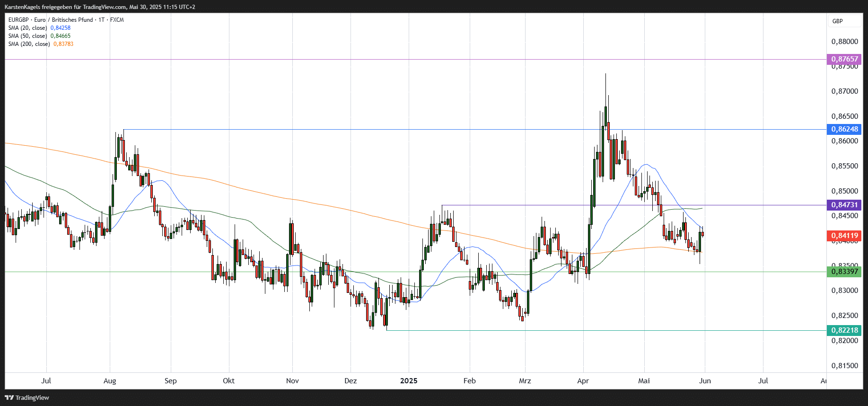Viewport: 868px width, 406px height.
Task: Click the EURGBP symbol title text
Action: pos(66,20)
